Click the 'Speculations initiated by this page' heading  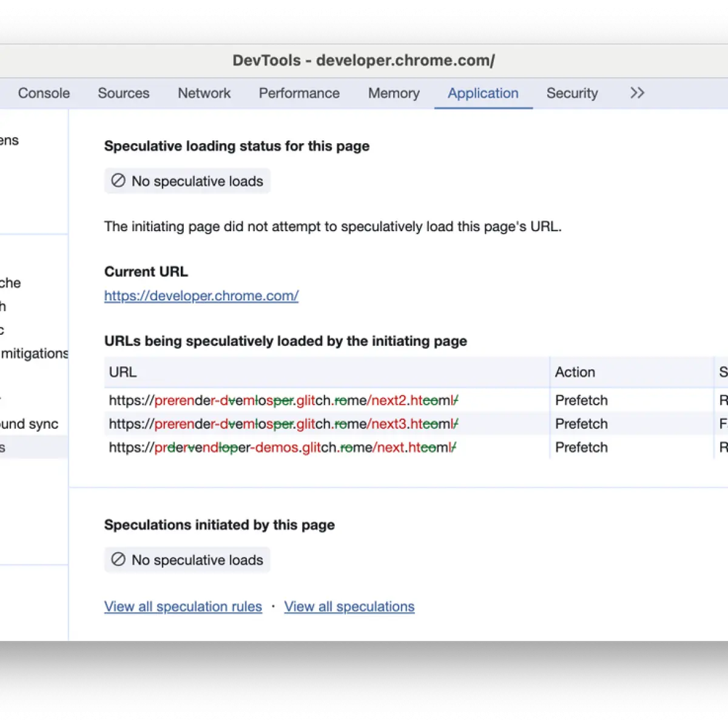click(x=220, y=525)
